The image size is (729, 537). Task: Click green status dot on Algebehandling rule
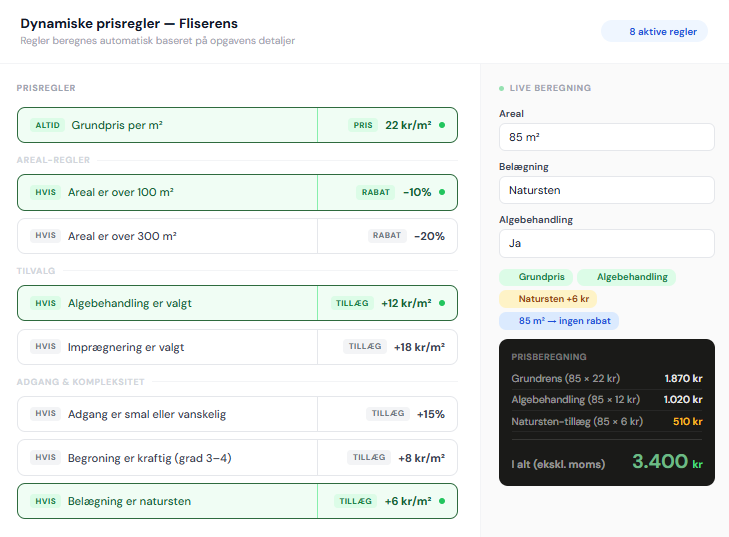pos(442,303)
